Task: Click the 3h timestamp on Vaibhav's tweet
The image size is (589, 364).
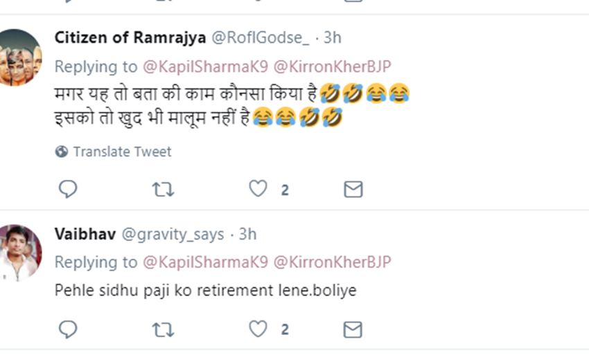Action: coord(247,235)
